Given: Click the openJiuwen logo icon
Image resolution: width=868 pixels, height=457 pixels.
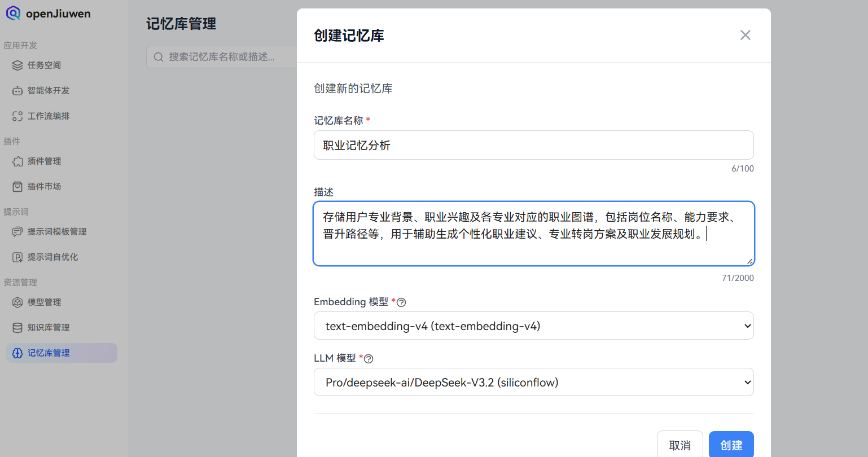Looking at the screenshot, I should (14, 13).
